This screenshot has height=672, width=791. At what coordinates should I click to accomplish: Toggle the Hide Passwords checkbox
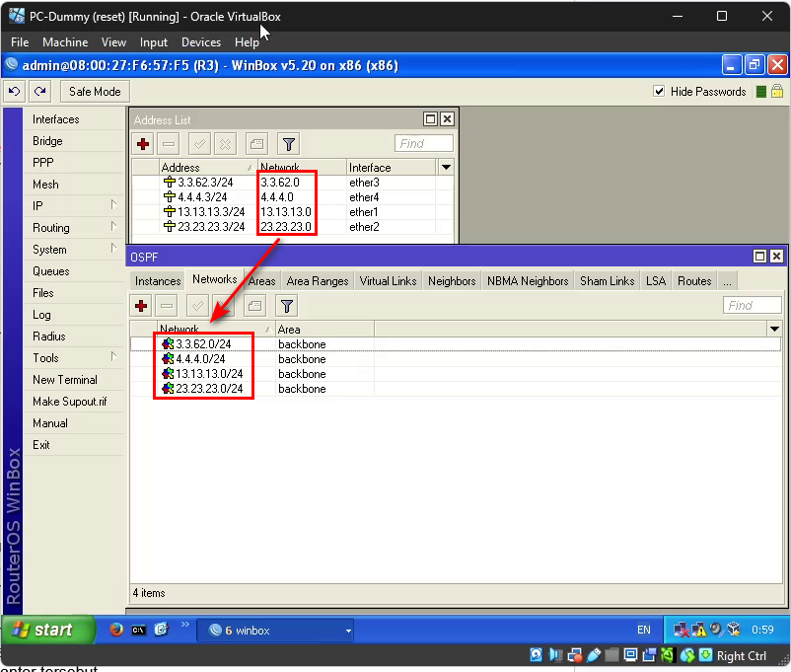pyautogui.click(x=659, y=92)
